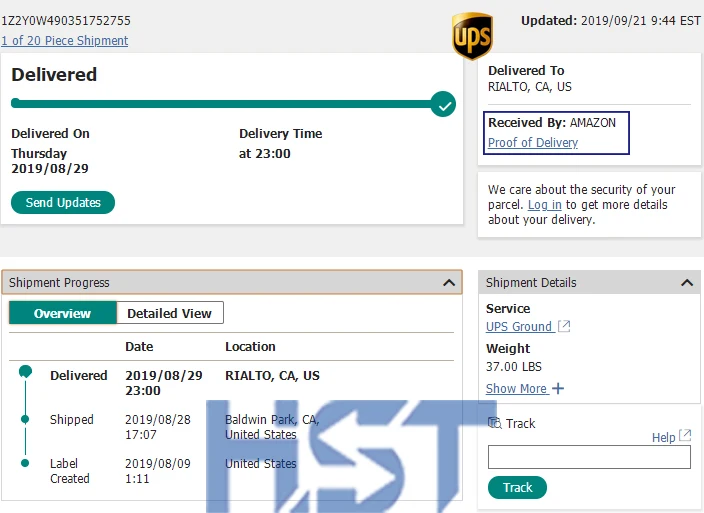The height and width of the screenshot is (513, 704).
Task: Collapse the Shipment Progress panel
Action: point(449,283)
